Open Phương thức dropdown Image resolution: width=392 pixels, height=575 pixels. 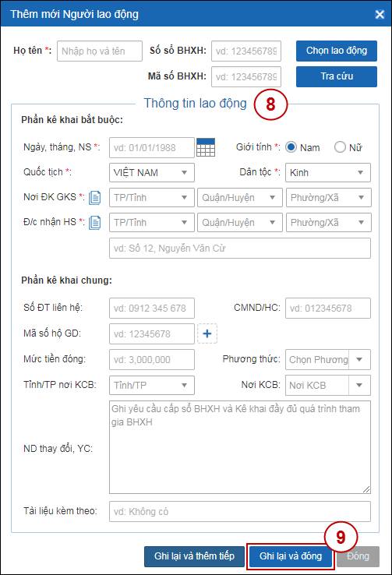[328, 359]
